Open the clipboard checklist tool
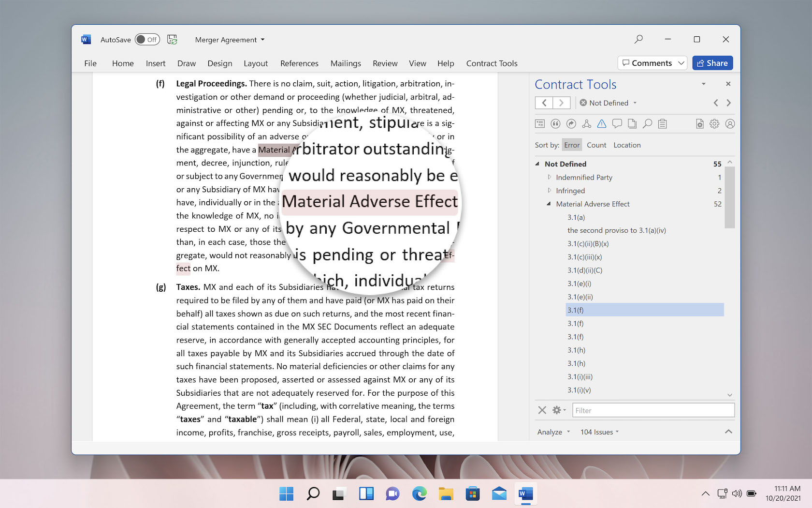Image resolution: width=812 pixels, height=508 pixels. tap(663, 124)
